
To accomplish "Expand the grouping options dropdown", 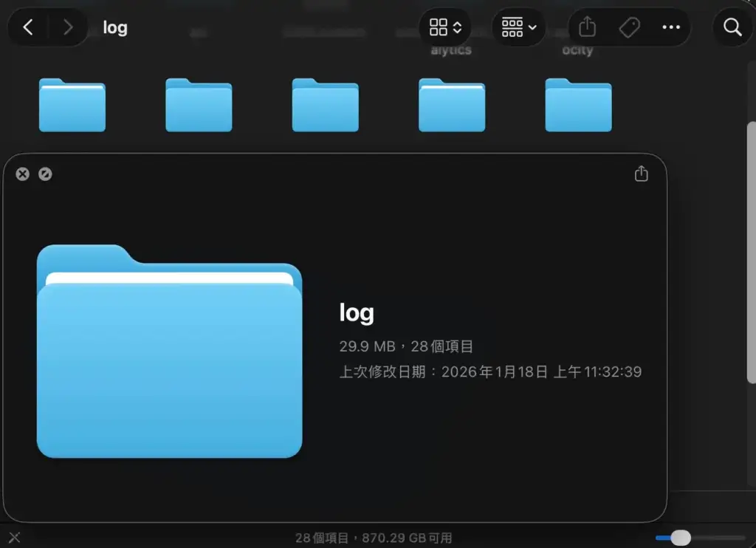I will coord(518,28).
